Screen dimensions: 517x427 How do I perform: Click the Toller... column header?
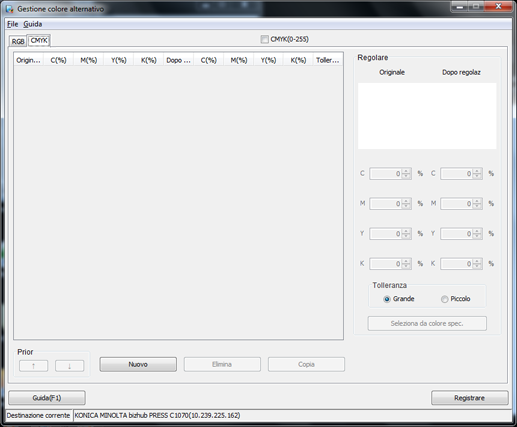(x=328, y=60)
